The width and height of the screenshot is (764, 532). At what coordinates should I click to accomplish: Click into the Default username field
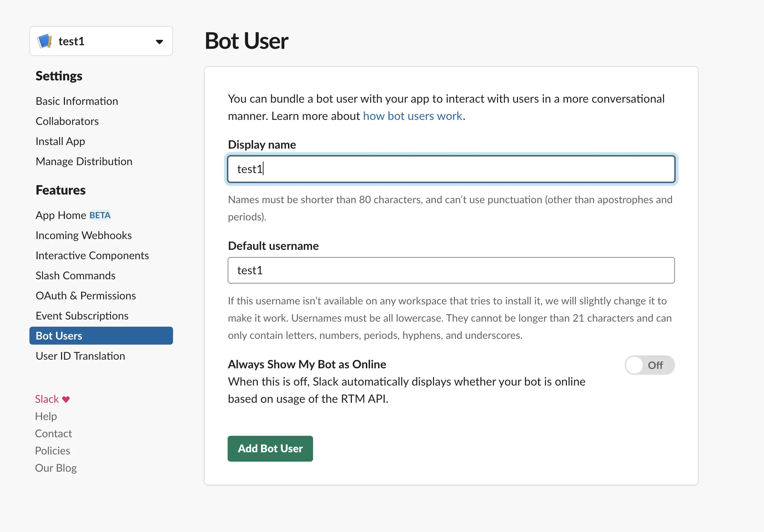(451, 270)
